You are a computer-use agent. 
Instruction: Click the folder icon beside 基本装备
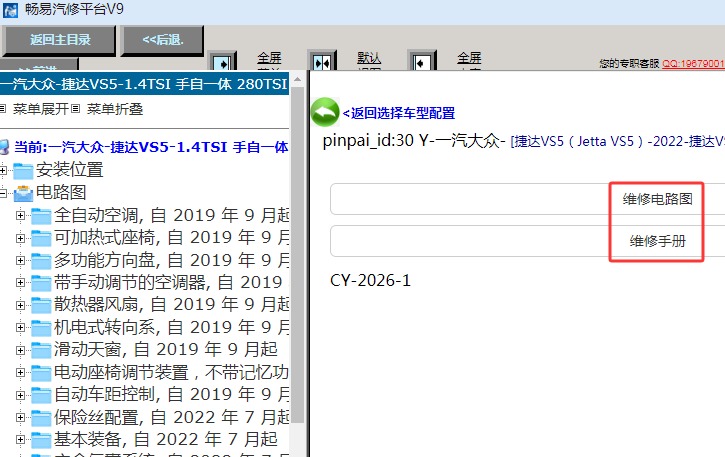point(41,440)
